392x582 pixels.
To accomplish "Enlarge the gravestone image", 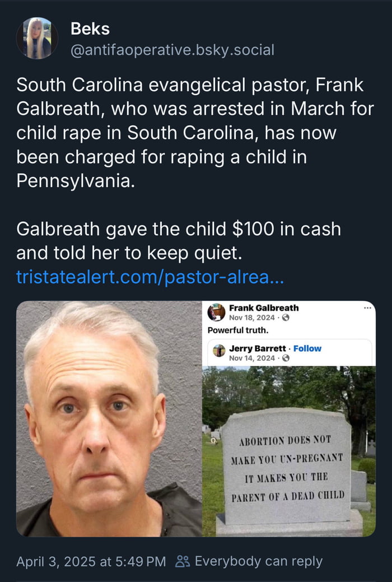I will click(x=289, y=451).
